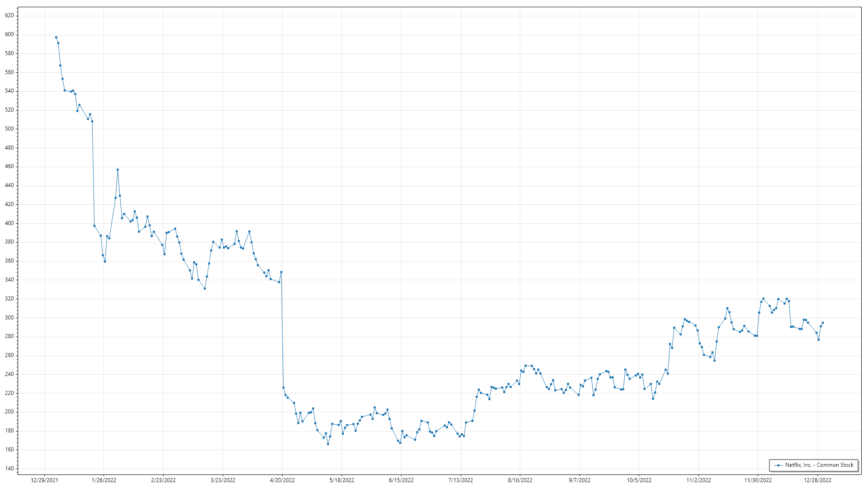Select the 3/23/2022 date label

[223, 480]
